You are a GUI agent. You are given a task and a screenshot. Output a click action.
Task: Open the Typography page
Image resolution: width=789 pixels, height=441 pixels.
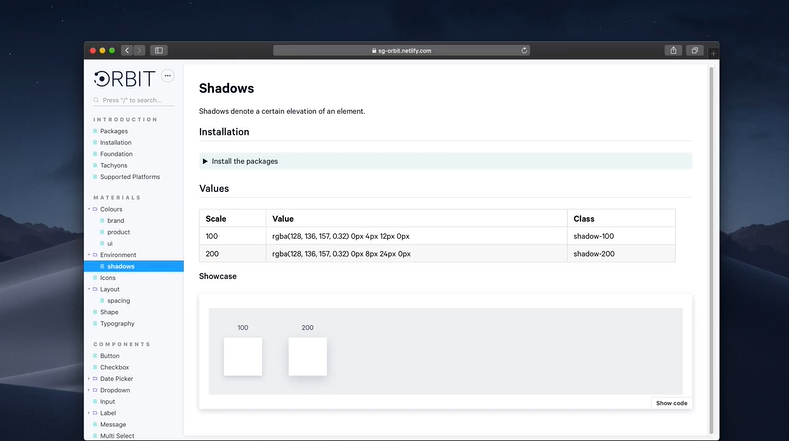click(117, 324)
